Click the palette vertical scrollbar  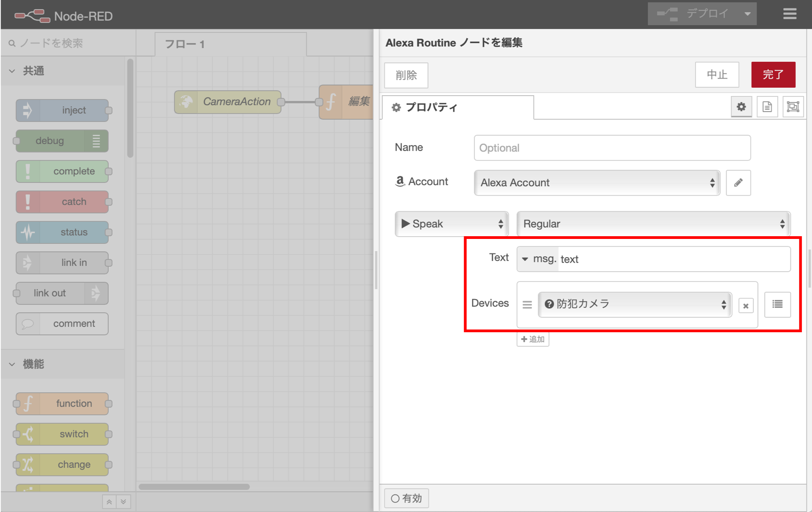click(x=131, y=108)
